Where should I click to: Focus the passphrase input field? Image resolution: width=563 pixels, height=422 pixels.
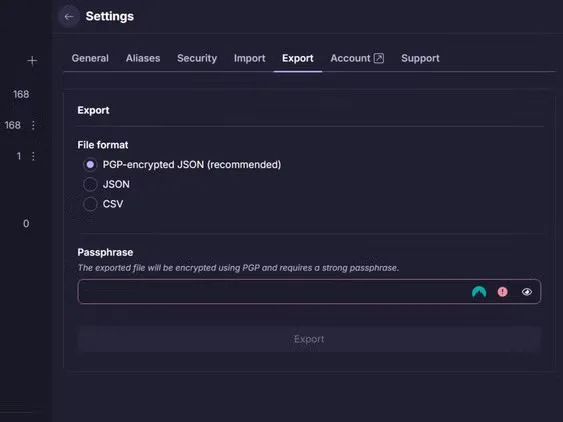273,292
